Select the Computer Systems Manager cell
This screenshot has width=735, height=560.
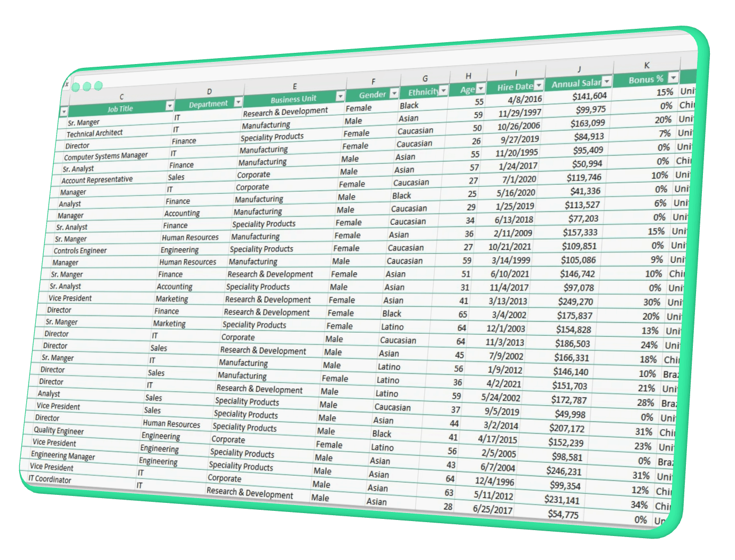coord(106,156)
